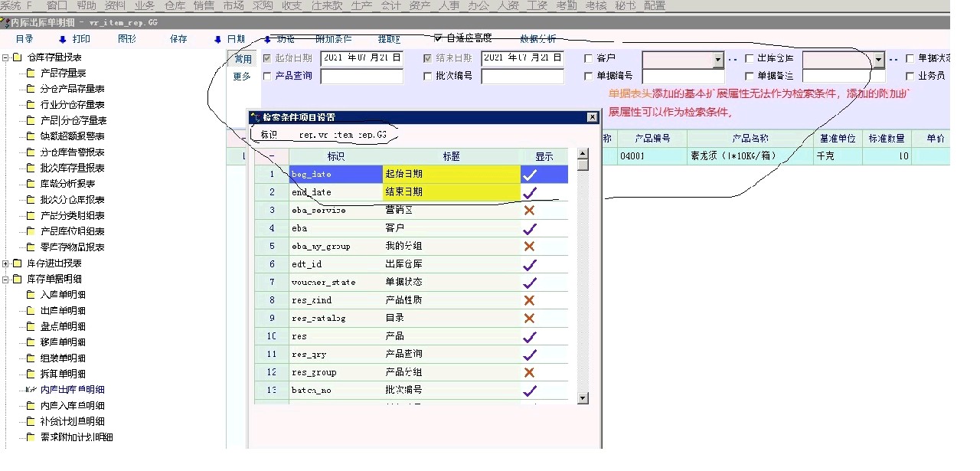Screen dimensions: 980x471
Task: Open the 出库仓库 dropdown arrow
Action: pyautogui.click(x=878, y=59)
